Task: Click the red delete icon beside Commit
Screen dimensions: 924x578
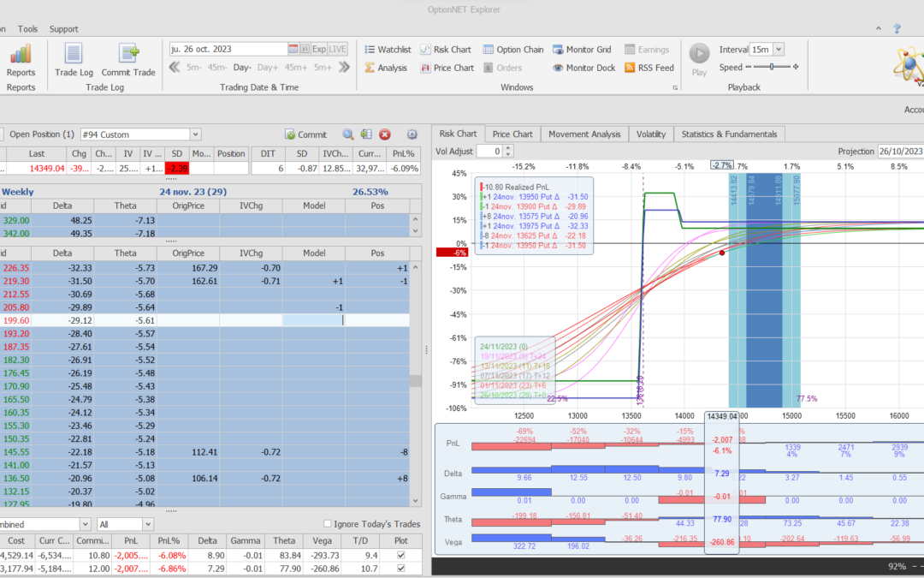Action: (385, 134)
